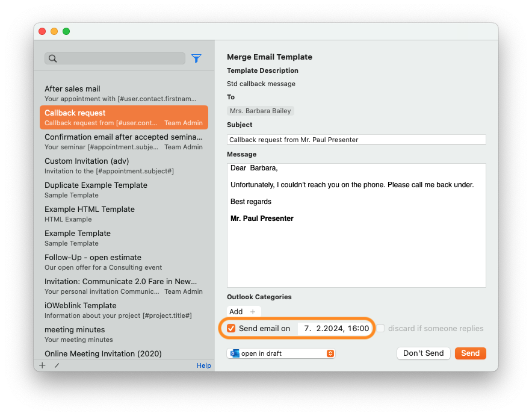Viewport: 532px width, 416px height.
Task: Minimize window with yellow button
Action: [x=54, y=31]
